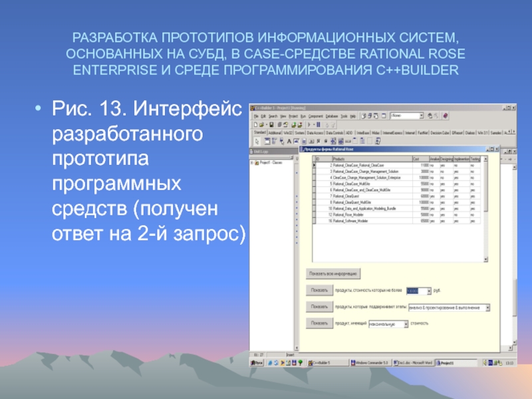Click the 'Cost' column header
This screenshot has height=399, width=532.
[x=421, y=159]
